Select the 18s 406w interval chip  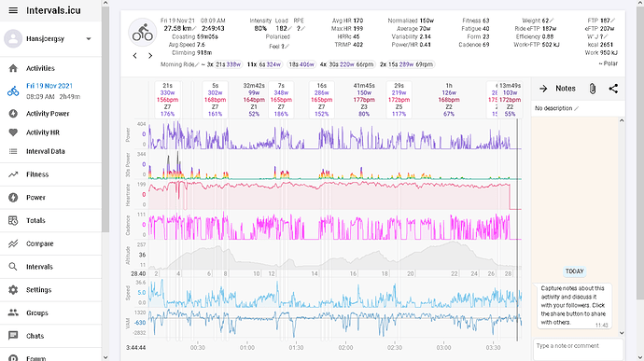click(301, 64)
